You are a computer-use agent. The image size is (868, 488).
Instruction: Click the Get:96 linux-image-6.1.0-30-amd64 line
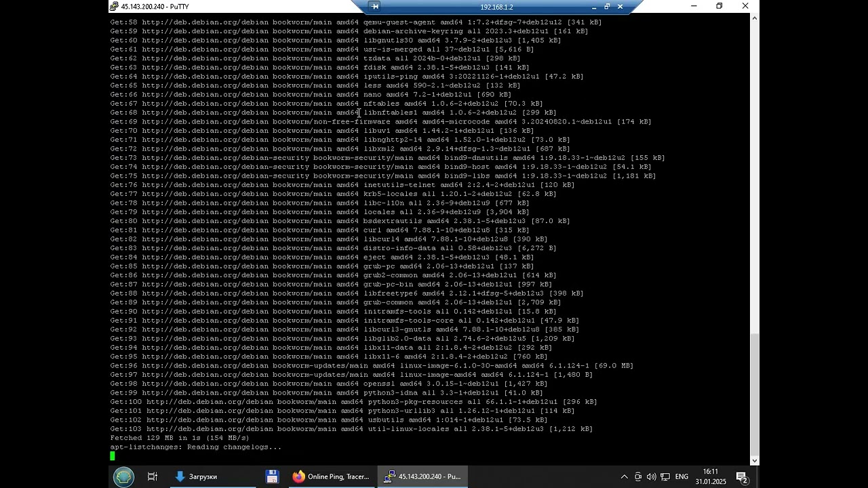372,366
